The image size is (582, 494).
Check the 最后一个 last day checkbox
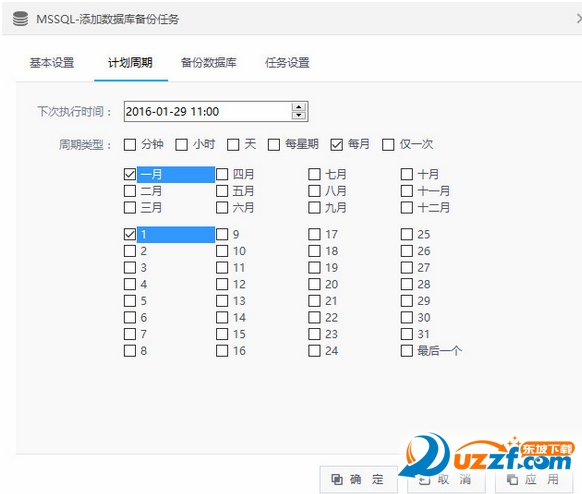[x=406, y=350]
